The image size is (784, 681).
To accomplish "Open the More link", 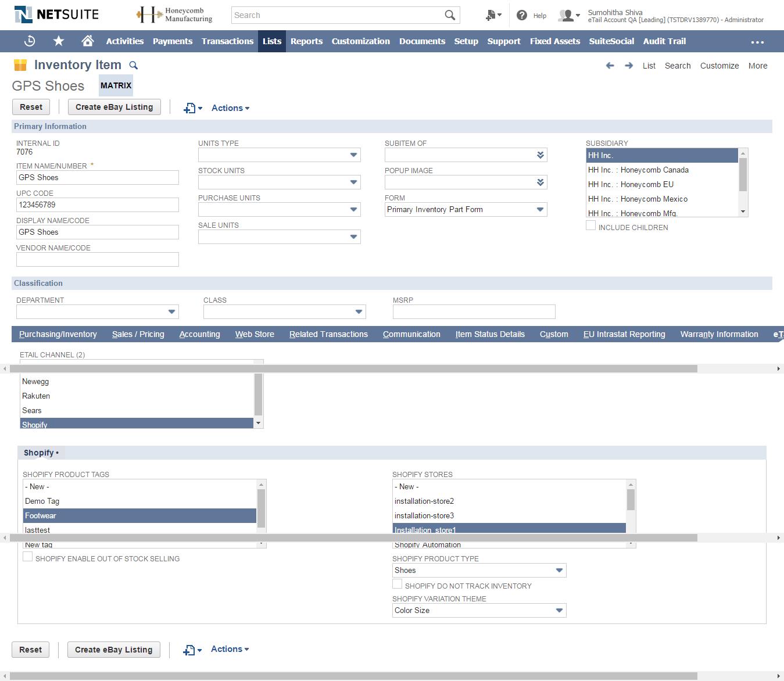I will click(758, 66).
